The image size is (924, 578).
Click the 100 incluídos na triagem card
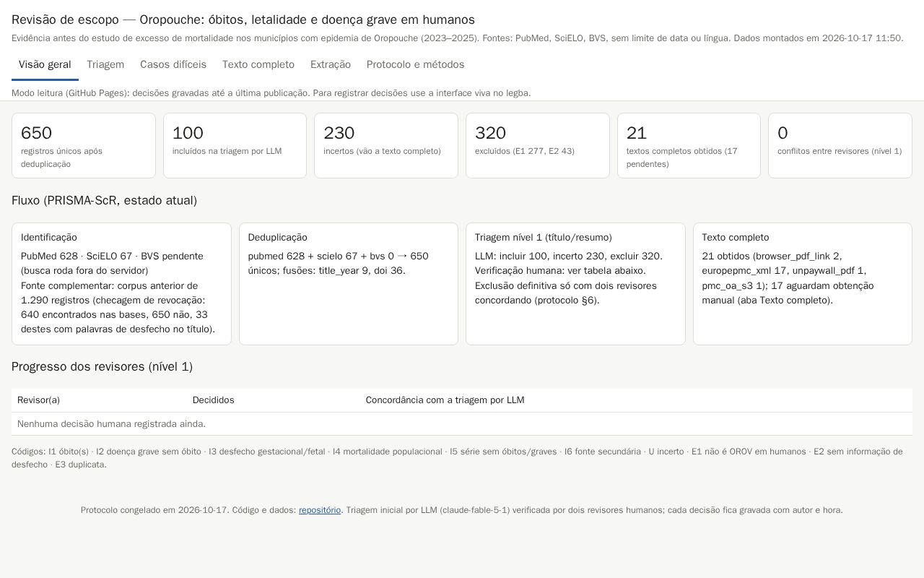(235, 145)
